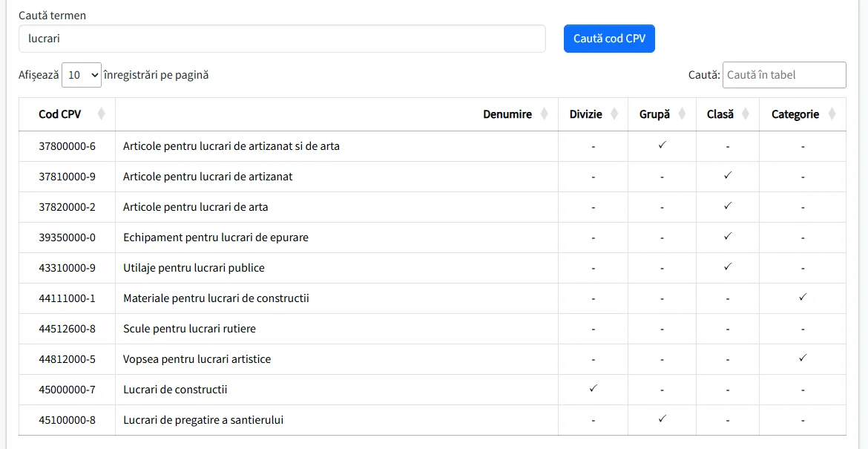Click 'Echipament pentru lucrari de epurare'
Screen dimensions: 868x449
[x=215, y=237]
